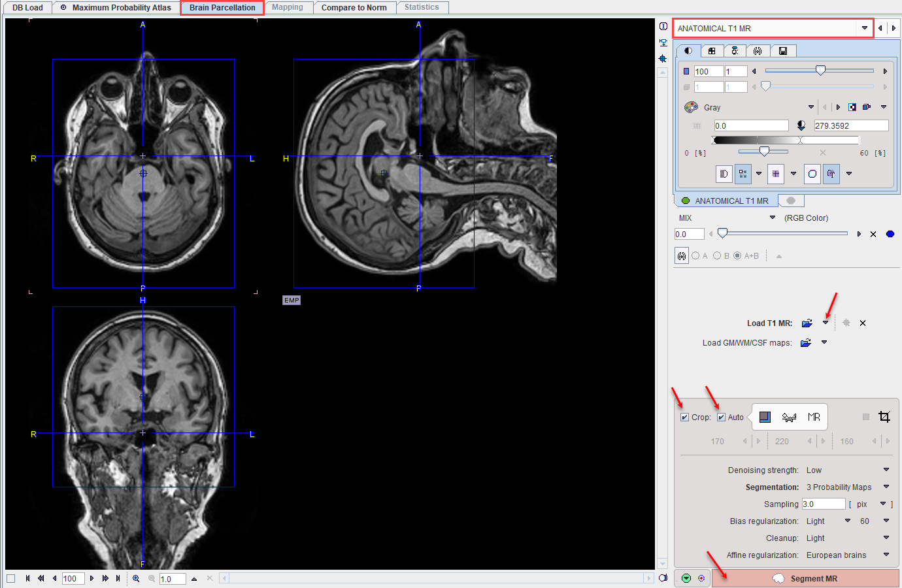902x588 pixels.
Task: Open the save floppy disk tab icon
Action: (783, 50)
